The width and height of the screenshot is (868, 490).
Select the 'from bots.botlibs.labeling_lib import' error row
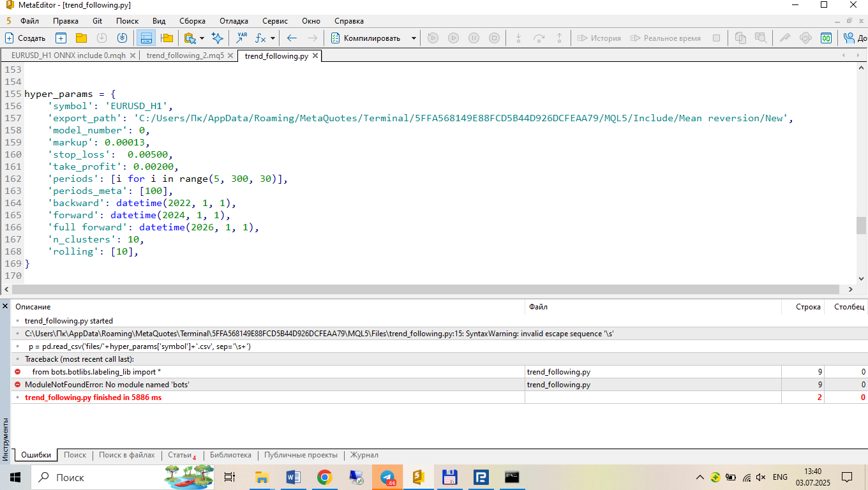pyautogui.click(x=439, y=371)
